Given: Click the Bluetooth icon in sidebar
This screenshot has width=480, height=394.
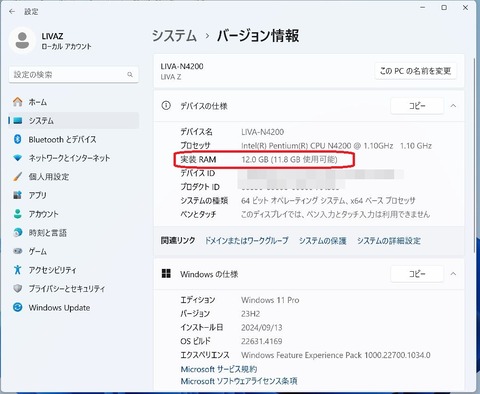Looking at the screenshot, I should (18, 139).
